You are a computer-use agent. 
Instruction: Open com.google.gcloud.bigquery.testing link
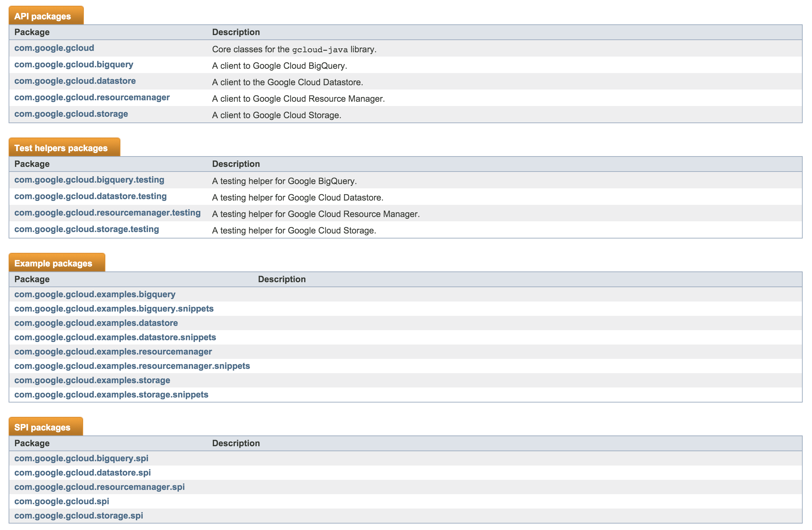tap(89, 180)
